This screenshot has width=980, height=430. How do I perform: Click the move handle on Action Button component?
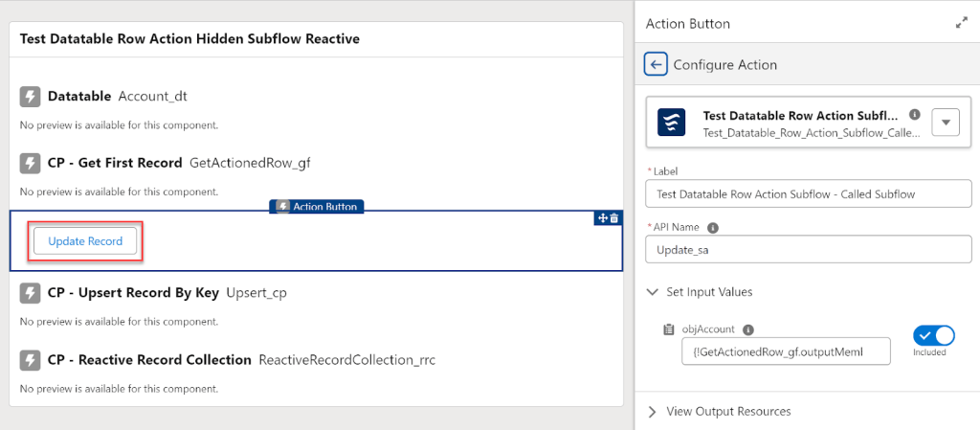(x=603, y=218)
